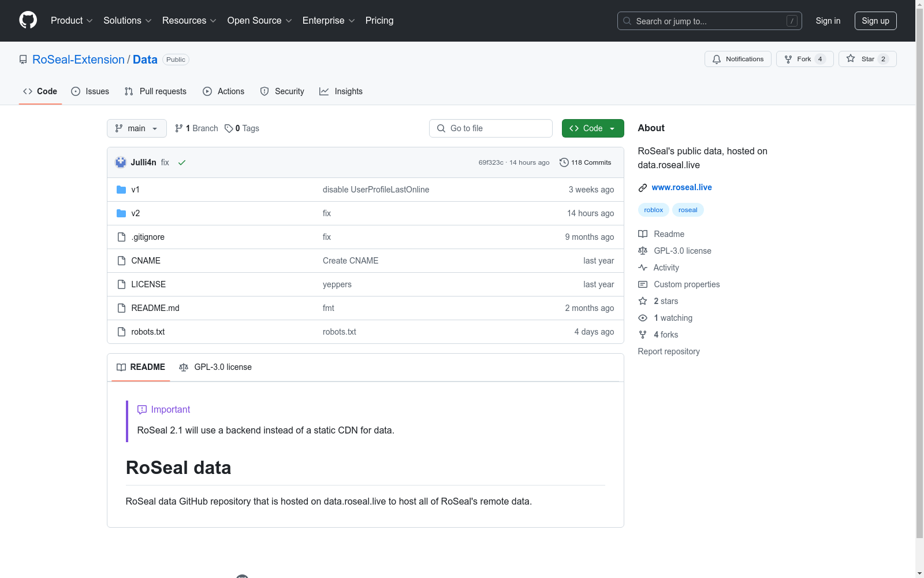This screenshot has height=578, width=924.
Task: Open the commit hash 69f323c
Action: point(491,162)
